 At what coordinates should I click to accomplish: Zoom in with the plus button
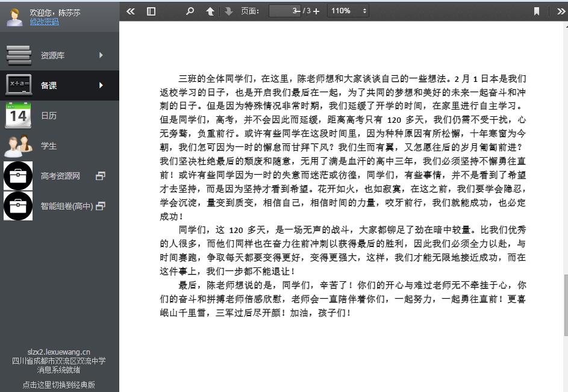[316, 11]
